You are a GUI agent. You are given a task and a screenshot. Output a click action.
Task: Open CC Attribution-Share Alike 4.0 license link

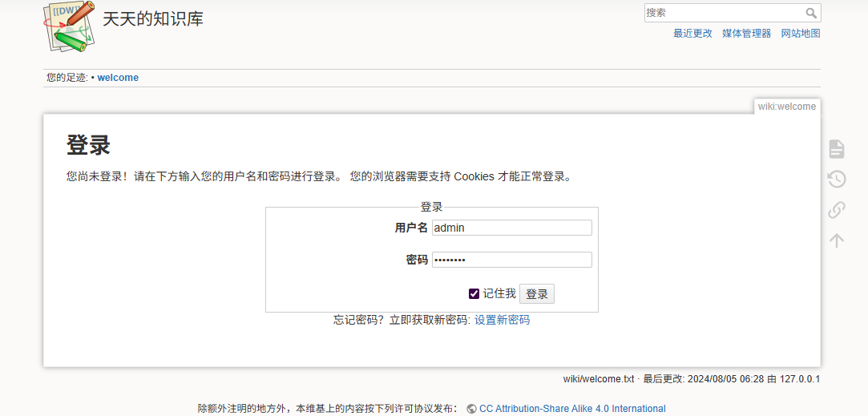[x=572, y=409]
